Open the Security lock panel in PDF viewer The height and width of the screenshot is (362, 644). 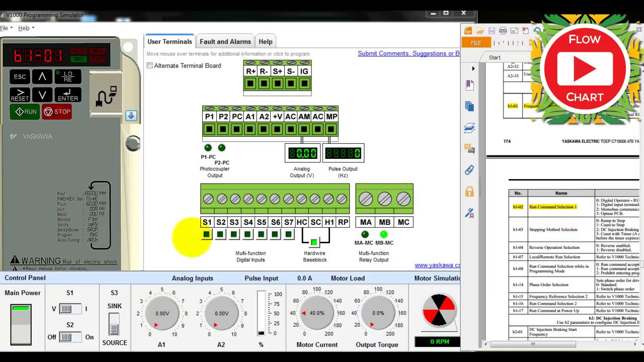(x=470, y=192)
